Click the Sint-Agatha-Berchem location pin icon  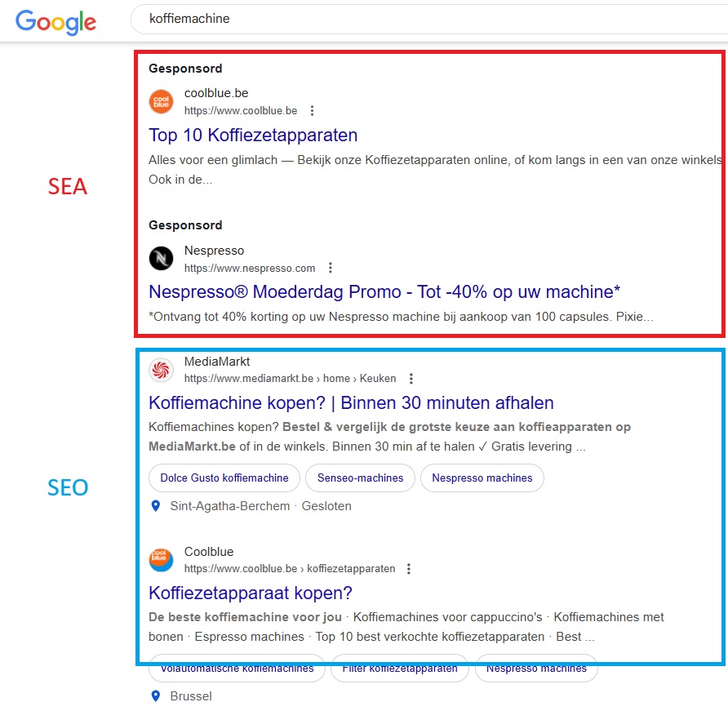click(x=156, y=506)
